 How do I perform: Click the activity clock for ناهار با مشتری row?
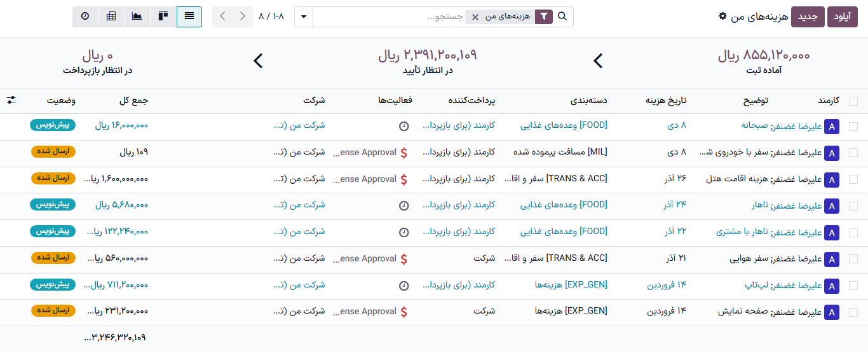[x=403, y=232]
